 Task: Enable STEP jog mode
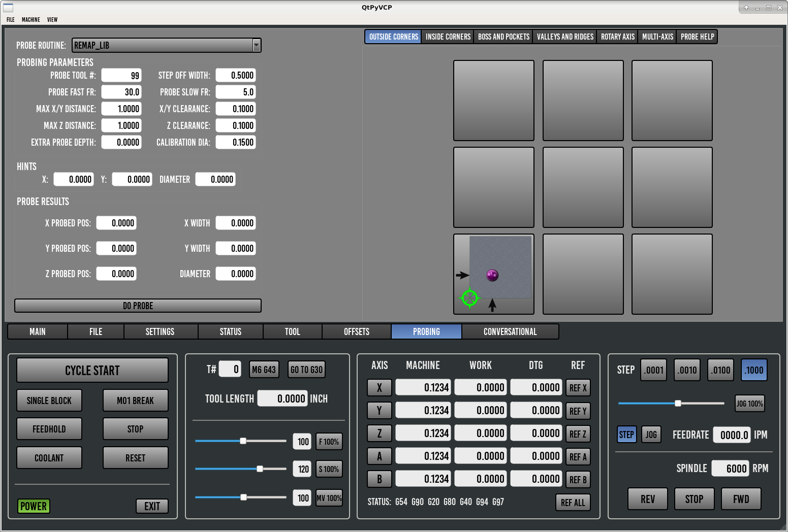(626, 435)
